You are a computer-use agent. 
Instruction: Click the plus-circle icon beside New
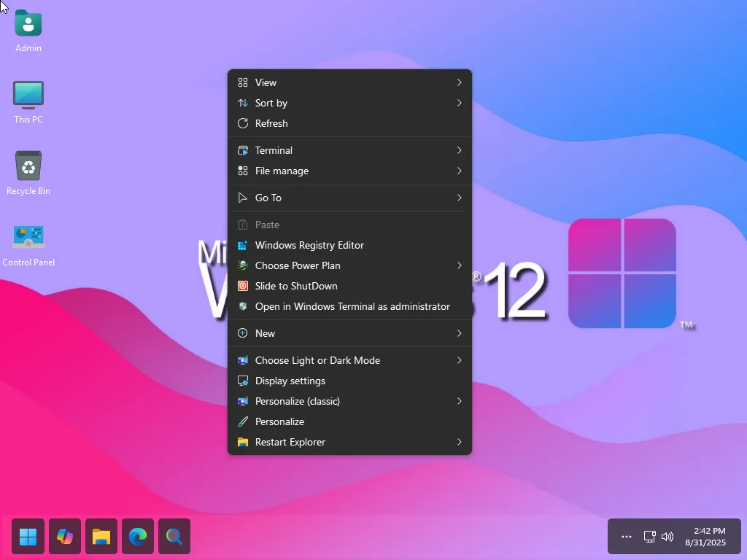(x=243, y=333)
